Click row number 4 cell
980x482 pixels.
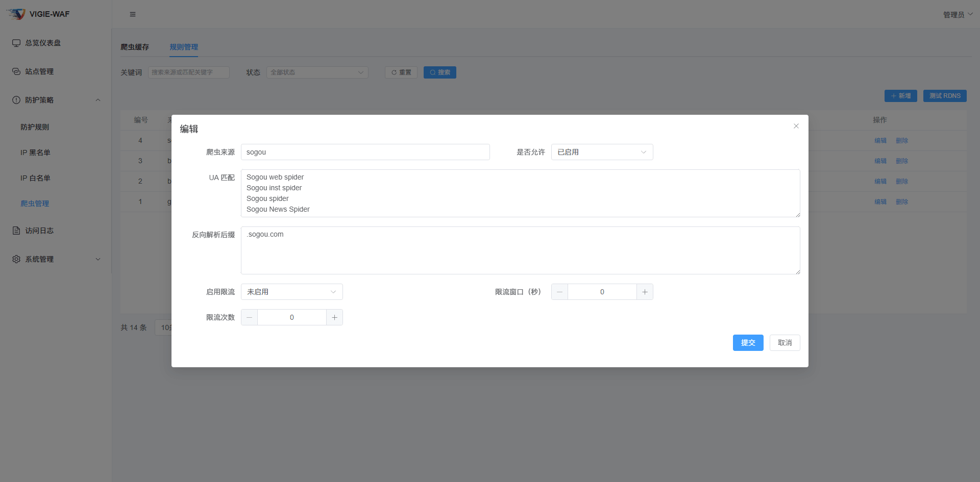[x=140, y=141]
